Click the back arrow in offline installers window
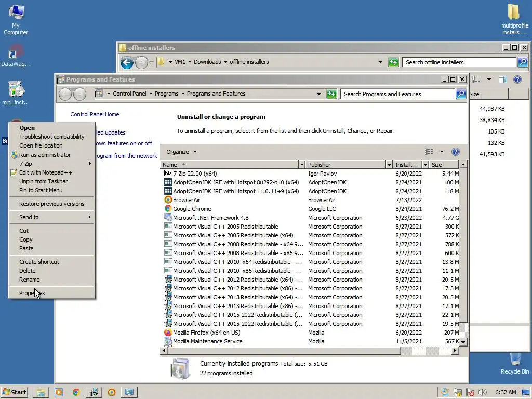 (127, 62)
